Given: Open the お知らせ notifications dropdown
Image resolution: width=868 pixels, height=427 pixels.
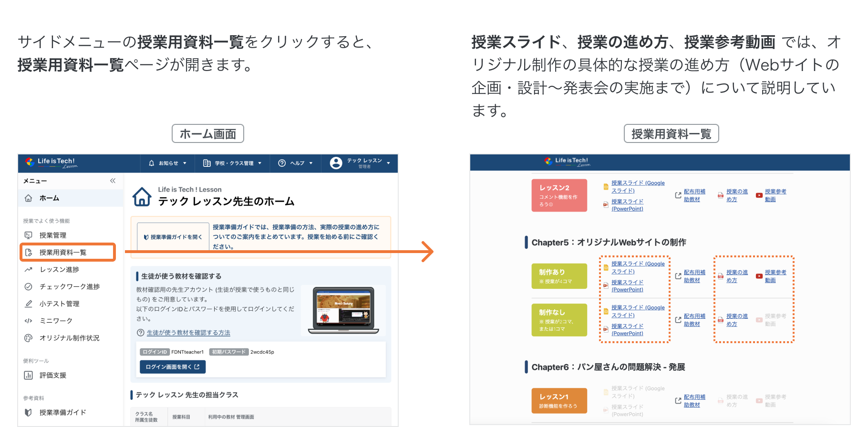Looking at the screenshot, I should click(x=167, y=163).
